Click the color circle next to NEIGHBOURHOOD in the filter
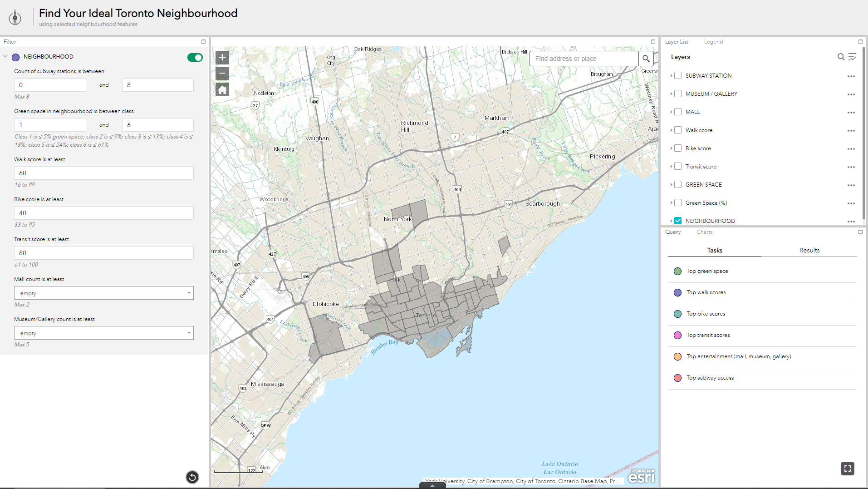Viewport: 868px width, 489px height. (15, 57)
